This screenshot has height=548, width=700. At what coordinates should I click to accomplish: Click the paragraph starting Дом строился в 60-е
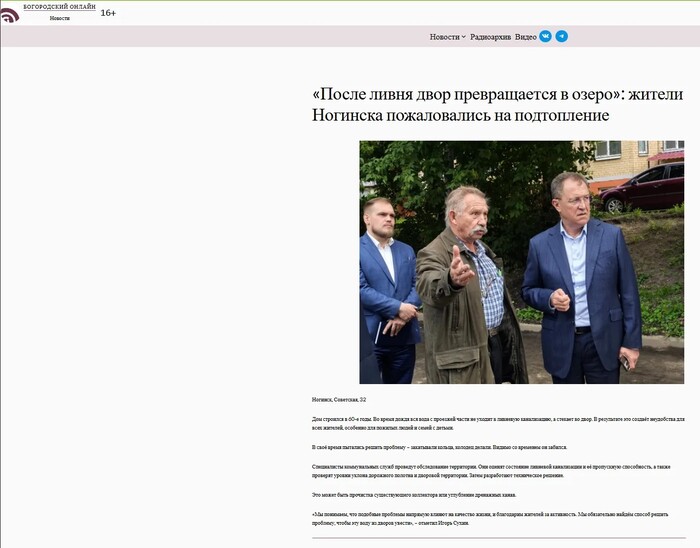498,423
